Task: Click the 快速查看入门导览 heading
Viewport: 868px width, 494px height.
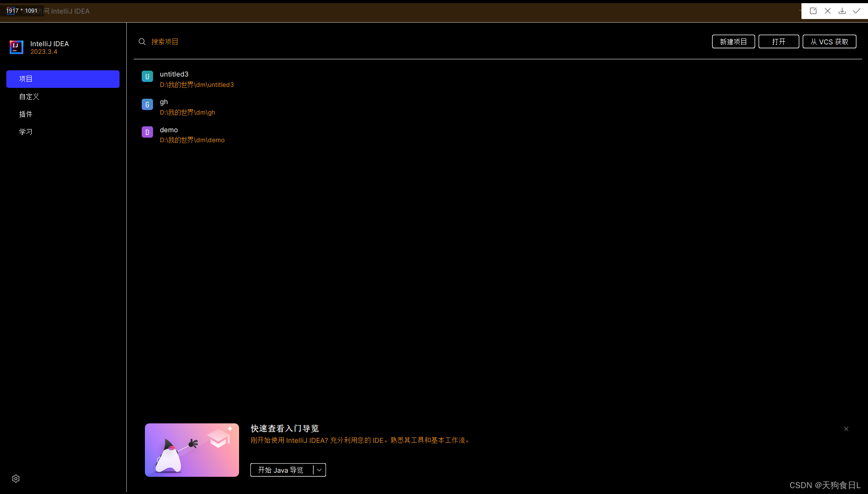Action: [285, 428]
